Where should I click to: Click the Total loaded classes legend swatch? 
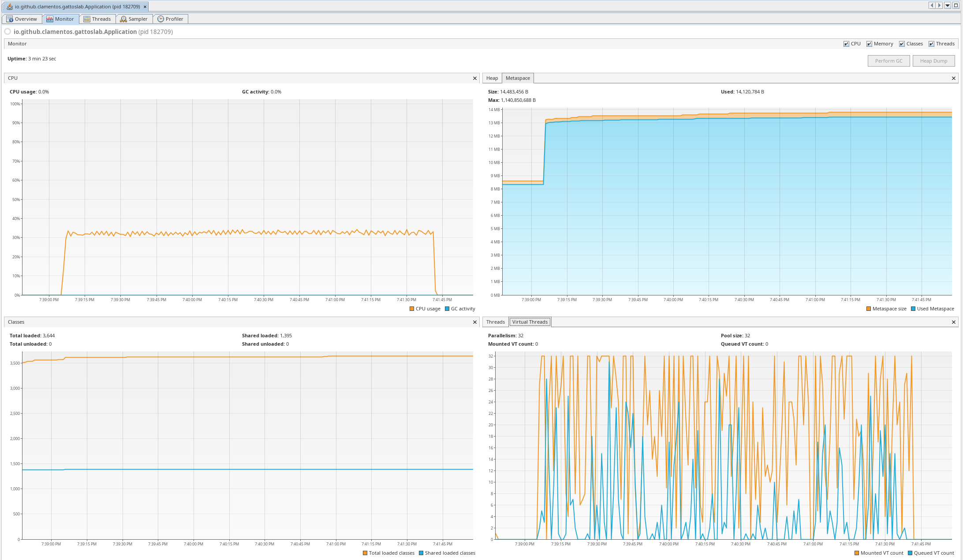(365, 553)
